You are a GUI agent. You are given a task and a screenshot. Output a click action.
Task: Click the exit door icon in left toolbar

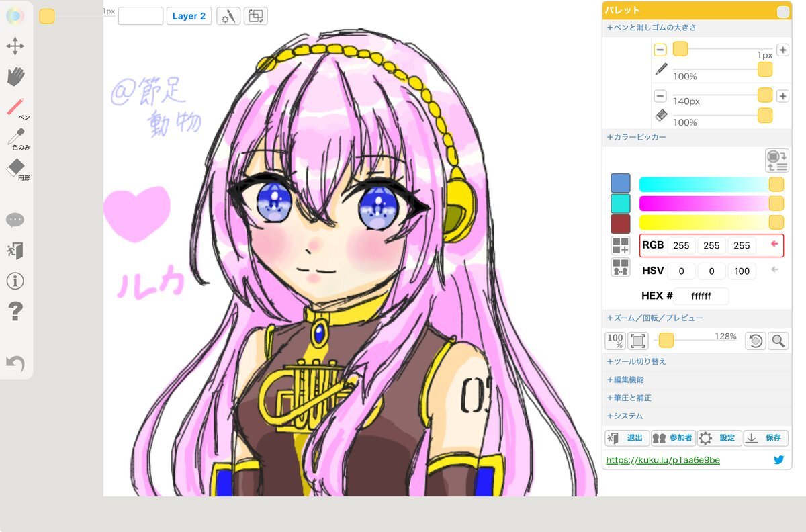click(15, 251)
